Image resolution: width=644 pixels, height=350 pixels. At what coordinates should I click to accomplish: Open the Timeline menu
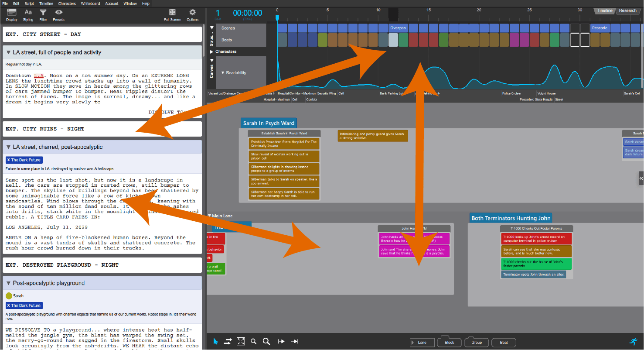46,3
